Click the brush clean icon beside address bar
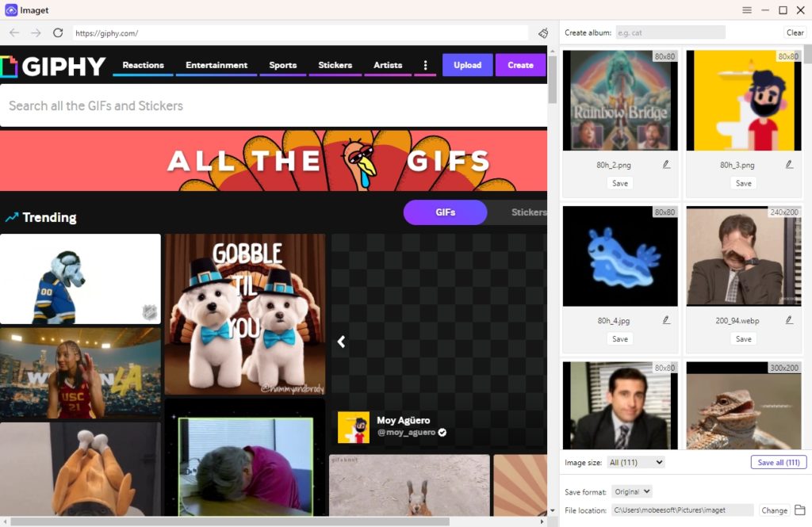 point(543,33)
